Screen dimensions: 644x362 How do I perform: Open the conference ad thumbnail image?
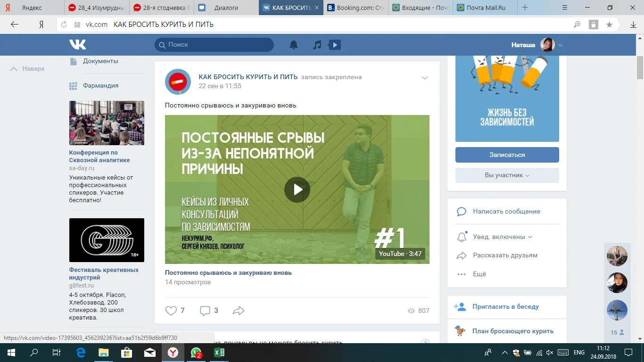pos(107,123)
